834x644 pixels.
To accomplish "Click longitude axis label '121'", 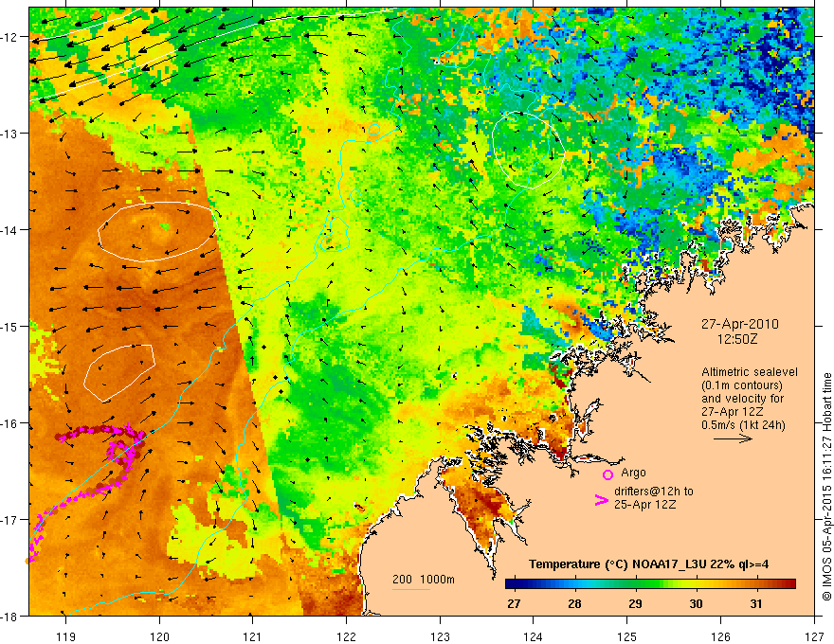I will pyautogui.click(x=253, y=636).
